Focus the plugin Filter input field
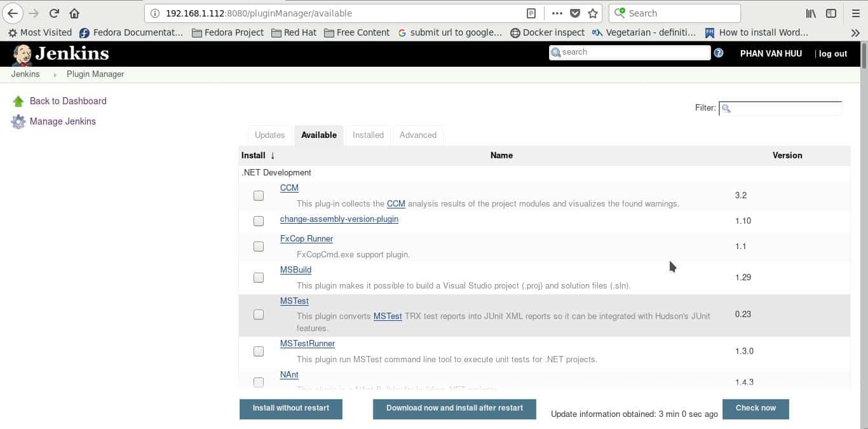 click(780, 108)
